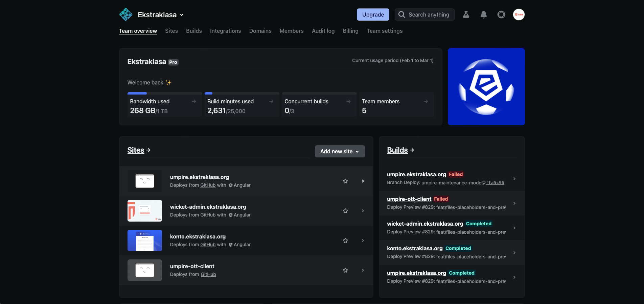Open wicket-admin.ekstraklasa.org site name
The height and width of the screenshot is (304, 644).
pyautogui.click(x=208, y=207)
